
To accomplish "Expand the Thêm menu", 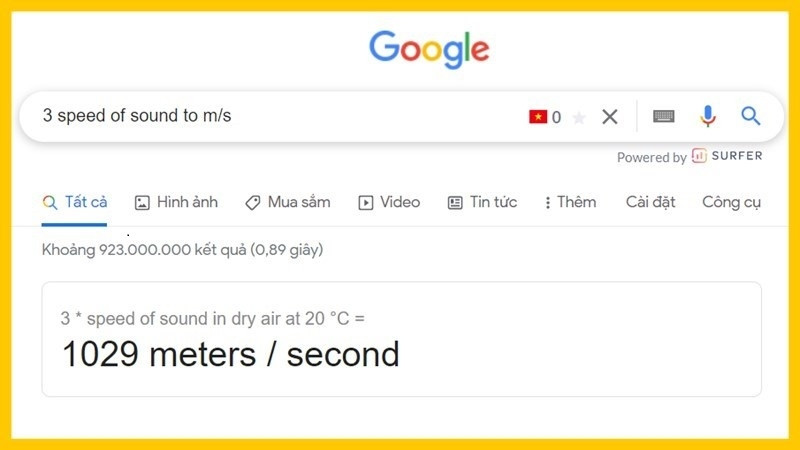I will [x=570, y=202].
